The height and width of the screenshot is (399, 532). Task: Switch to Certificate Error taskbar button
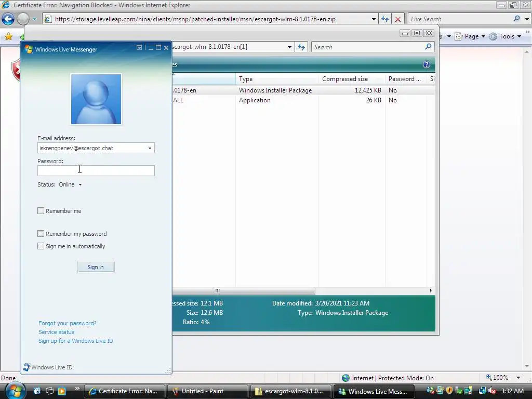coord(124,391)
